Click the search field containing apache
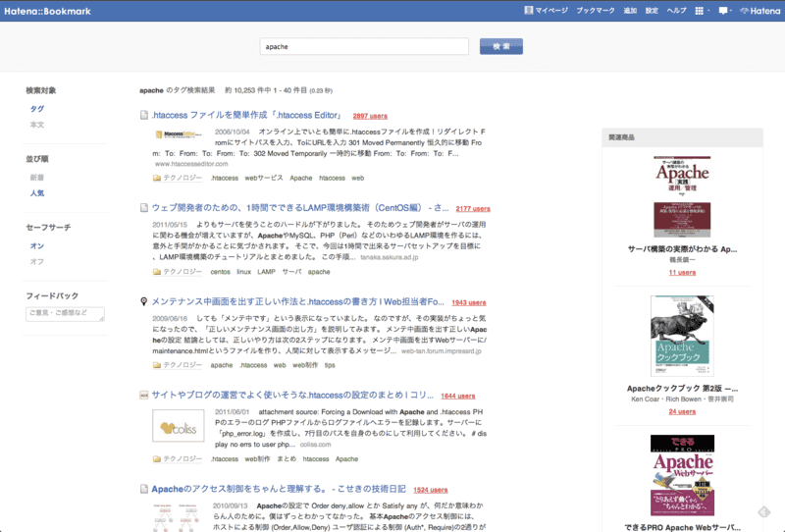785x532 pixels. pyautogui.click(x=364, y=46)
